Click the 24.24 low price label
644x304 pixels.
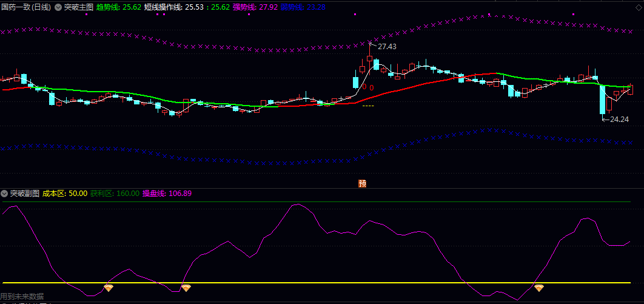(x=619, y=120)
